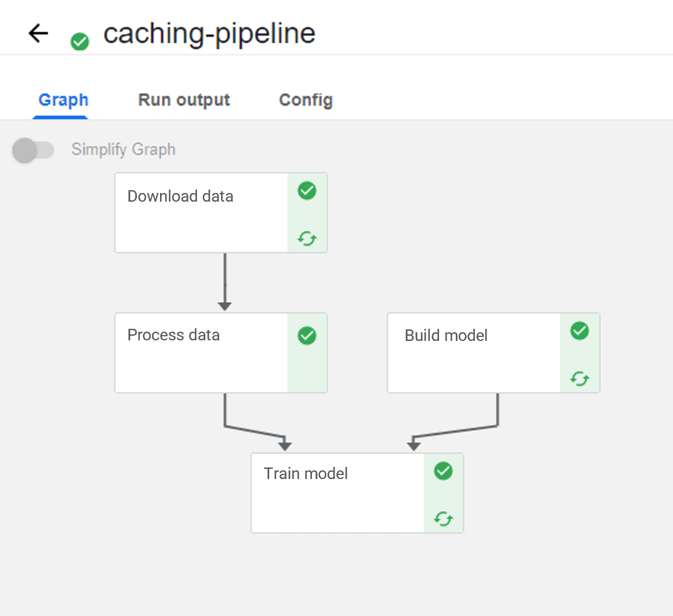Toggle the Simplify Graph switch
This screenshot has height=616, width=673.
(33, 150)
